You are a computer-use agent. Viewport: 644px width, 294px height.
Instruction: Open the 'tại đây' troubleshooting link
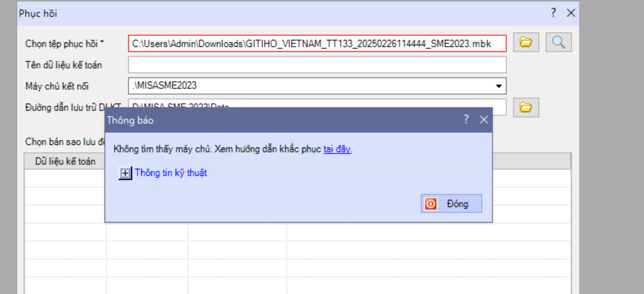(x=337, y=149)
